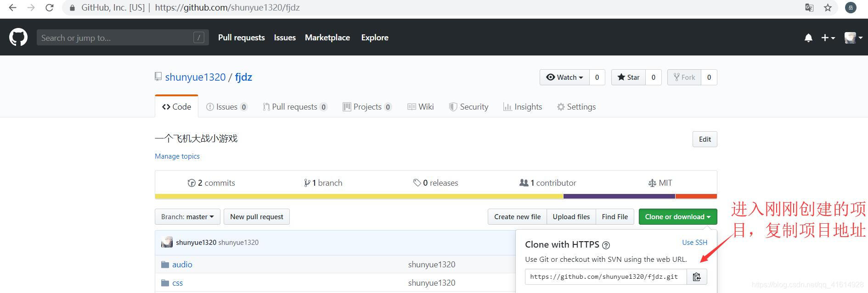Open the Chrome profile avatar icon

[x=851, y=8]
